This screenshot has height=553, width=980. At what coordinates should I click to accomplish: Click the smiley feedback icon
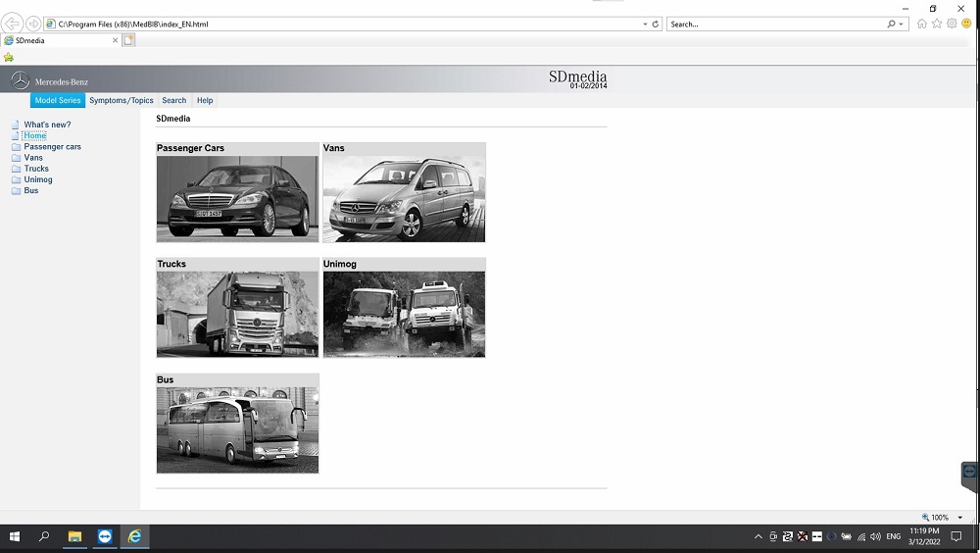(x=966, y=24)
